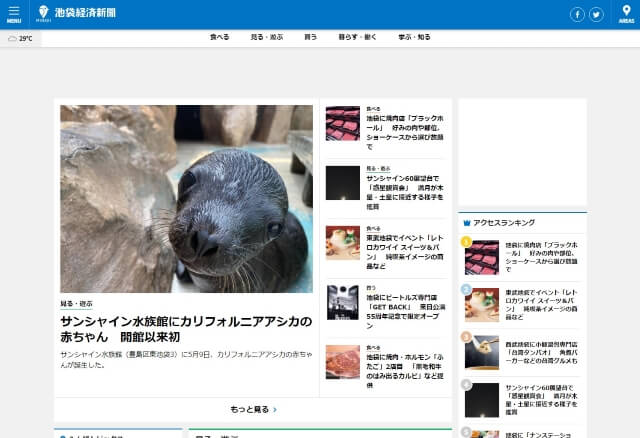Select the 食べる navigation tab
Screen dimensions: 640x438
[219, 37]
